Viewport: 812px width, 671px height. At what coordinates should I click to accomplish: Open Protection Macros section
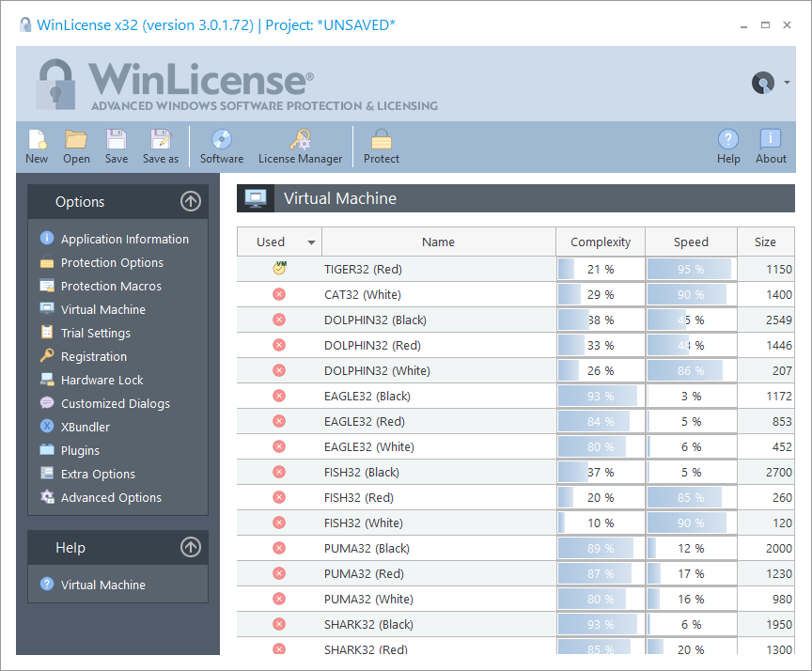pos(111,286)
